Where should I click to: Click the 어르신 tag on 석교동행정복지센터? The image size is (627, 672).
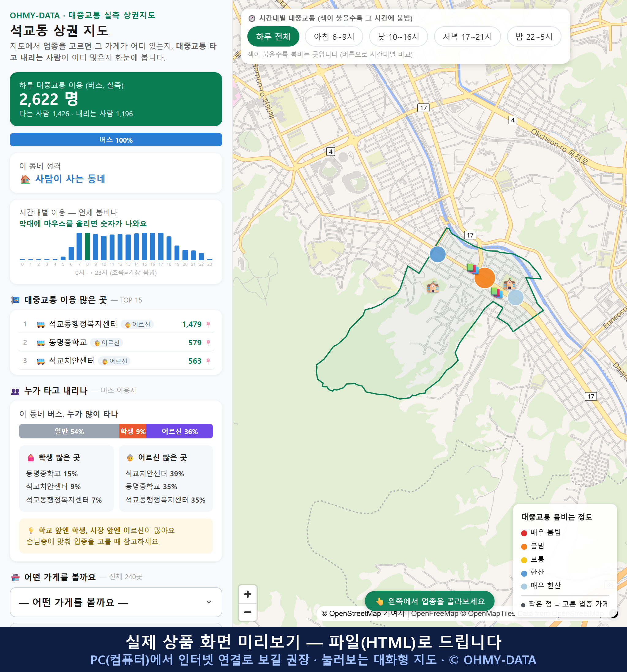[137, 325]
